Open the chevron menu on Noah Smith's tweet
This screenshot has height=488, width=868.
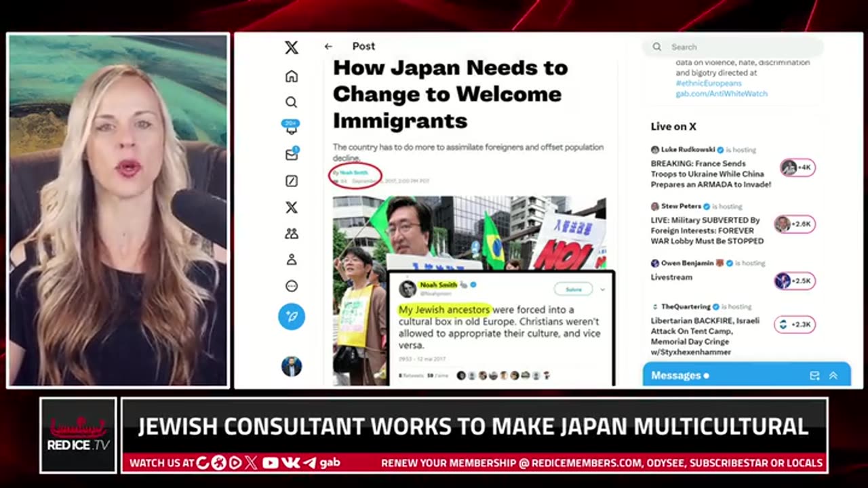pos(603,289)
